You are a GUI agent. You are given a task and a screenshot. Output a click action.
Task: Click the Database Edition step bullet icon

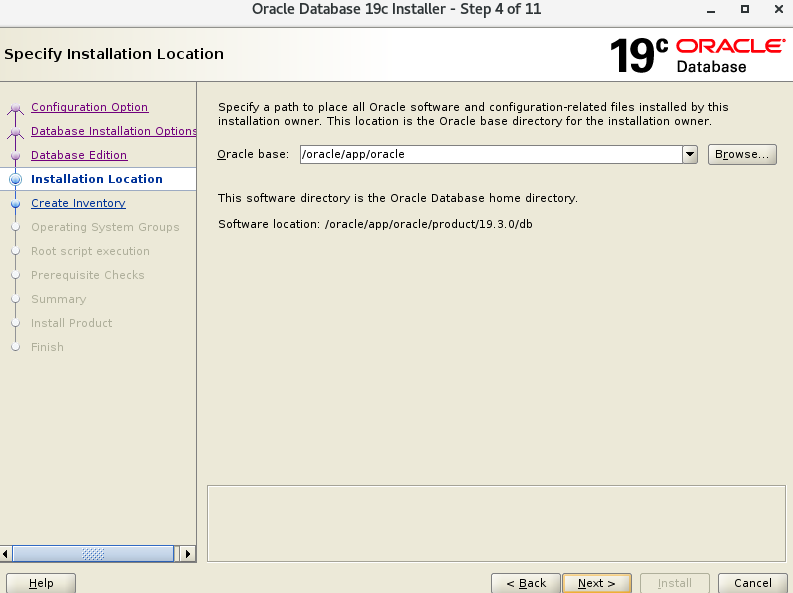[x=15, y=156]
